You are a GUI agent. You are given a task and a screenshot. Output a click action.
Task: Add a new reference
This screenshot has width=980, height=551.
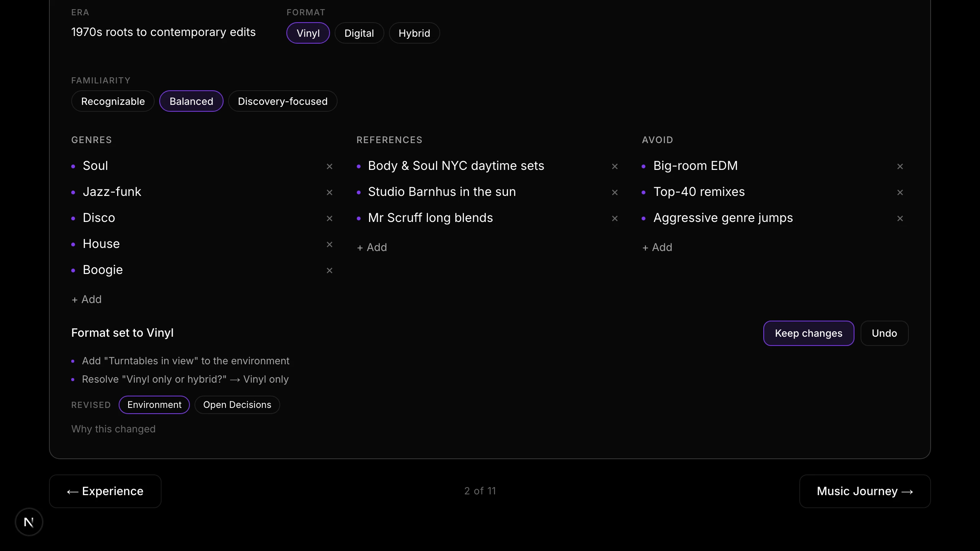[x=372, y=247]
